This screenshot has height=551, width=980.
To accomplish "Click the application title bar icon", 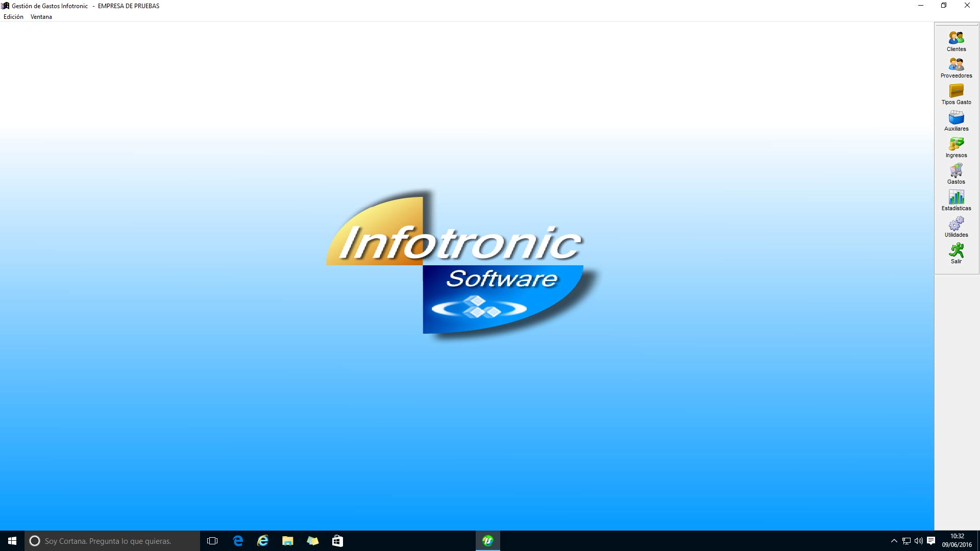I will click(5, 6).
